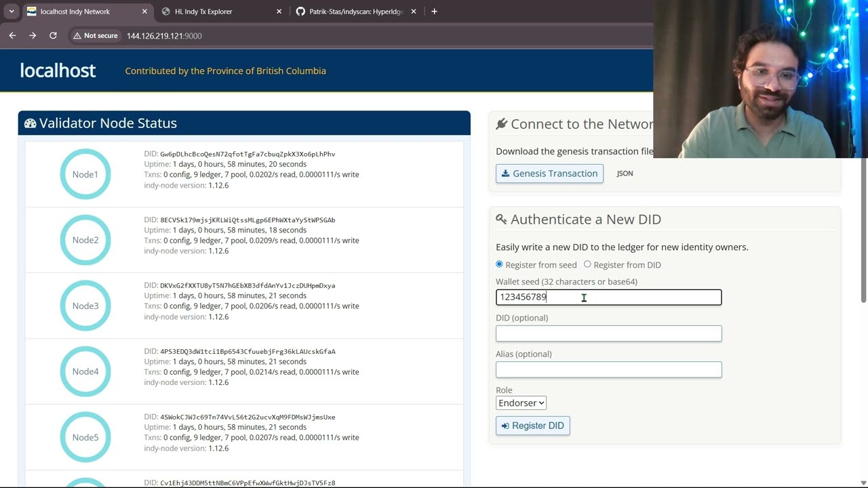Click Node1 Txns line with 0.0202/s read

point(252,174)
